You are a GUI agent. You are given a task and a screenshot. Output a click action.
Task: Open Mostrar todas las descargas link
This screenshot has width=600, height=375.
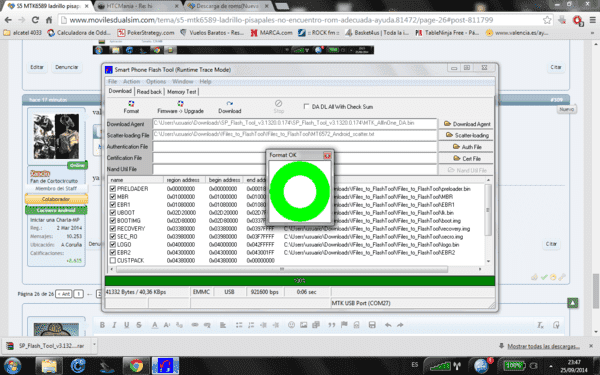543,346
